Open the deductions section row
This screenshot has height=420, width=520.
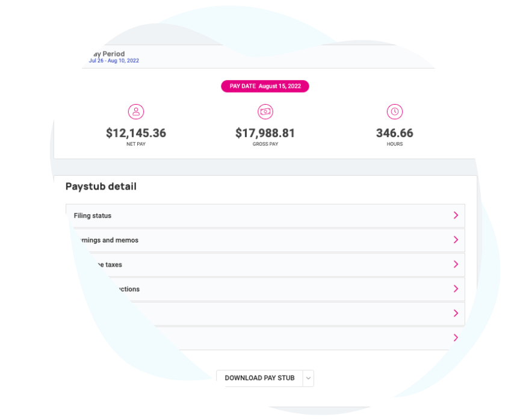tap(265, 289)
